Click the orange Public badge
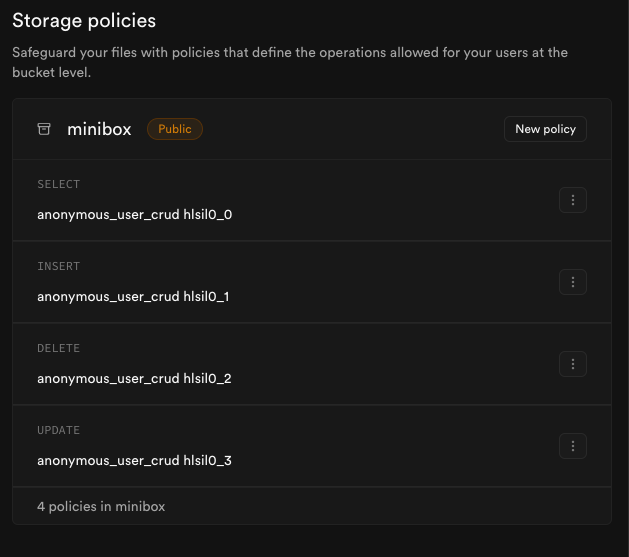The height and width of the screenshot is (557, 629). coord(175,129)
